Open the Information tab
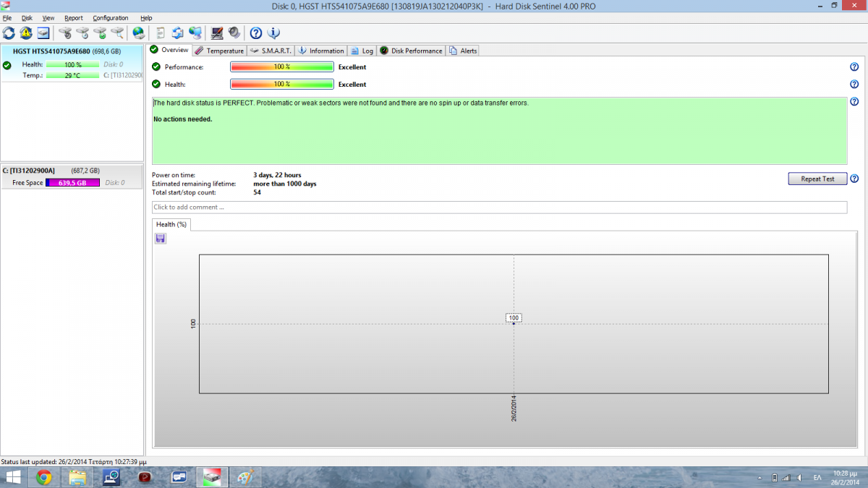Image resolution: width=868 pixels, height=488 pixels. (321, 51)
